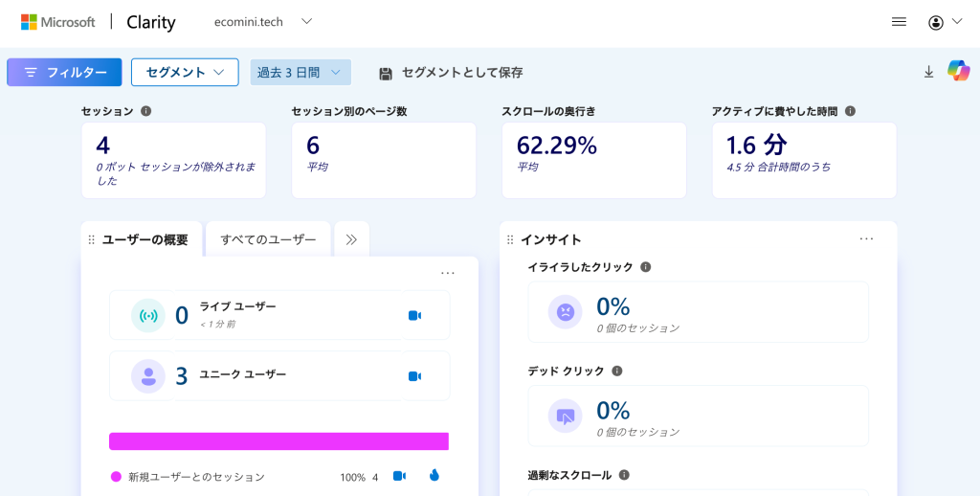Image resolution: width=980 pixels, height=496 pixels.
Task: Click the フィルター button
Action: click(64, 72)
